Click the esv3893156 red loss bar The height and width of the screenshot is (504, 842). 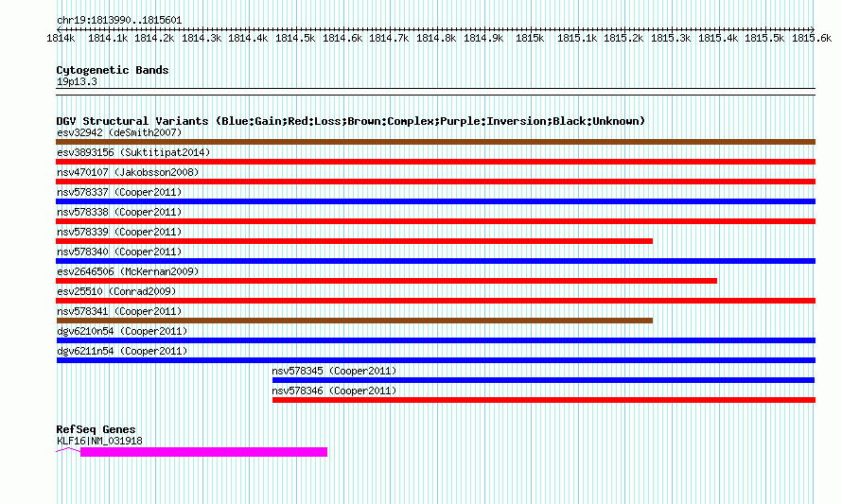pyautogui.click(x=435, y=162)
